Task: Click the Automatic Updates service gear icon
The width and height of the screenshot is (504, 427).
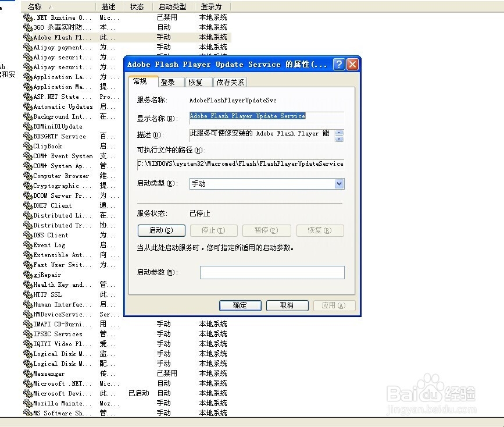Action: pos(27,106)
